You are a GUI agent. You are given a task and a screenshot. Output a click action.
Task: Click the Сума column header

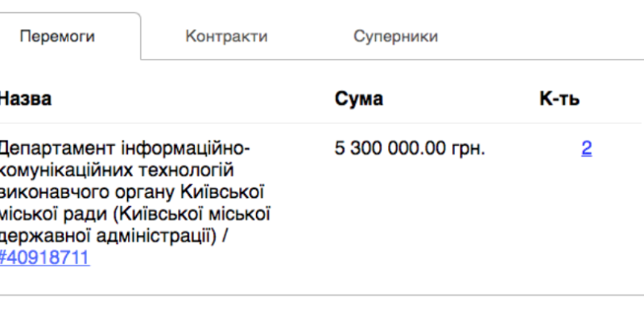358,100
